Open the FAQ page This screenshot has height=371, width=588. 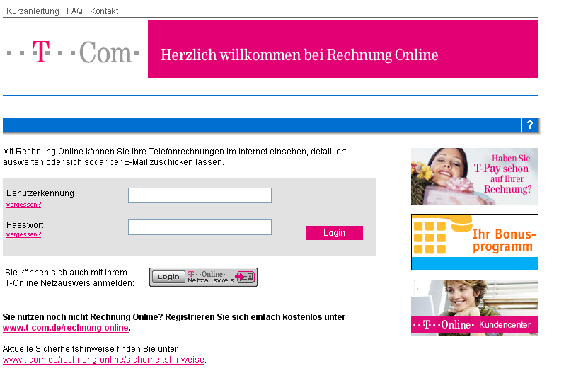click(x=74, y=11)
